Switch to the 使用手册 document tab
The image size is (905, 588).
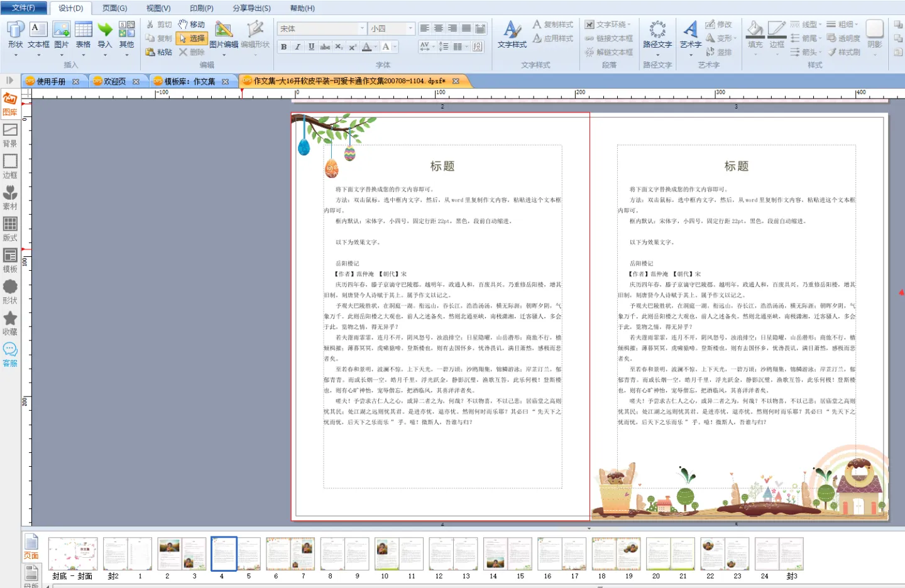pyautogui.click(x=51, y=82)
